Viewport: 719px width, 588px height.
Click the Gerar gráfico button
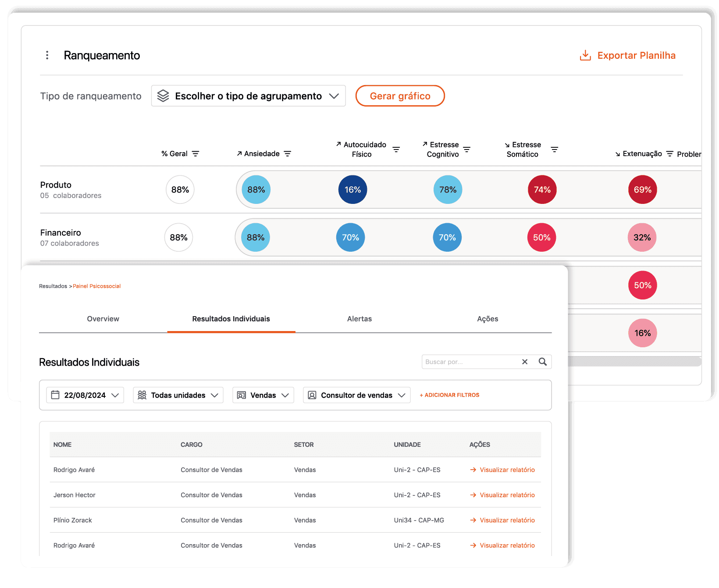tap(400, 96)
